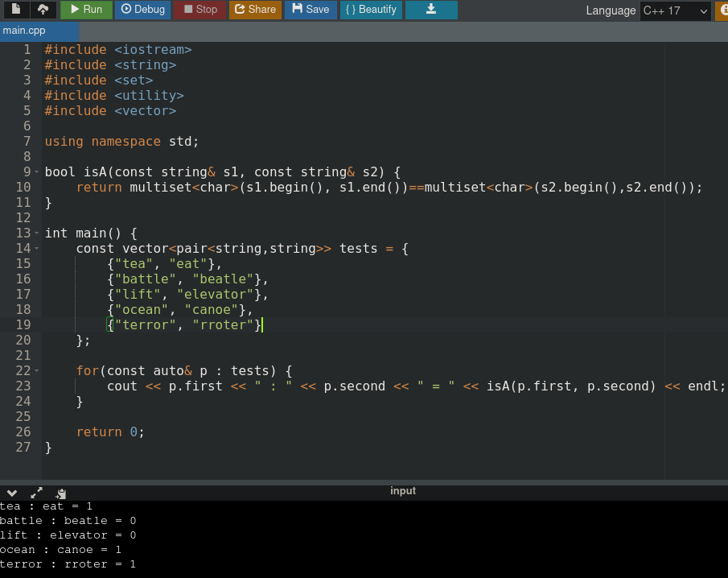Fold the tests vector at line 14
728x578 pixels.
[37, 249]
